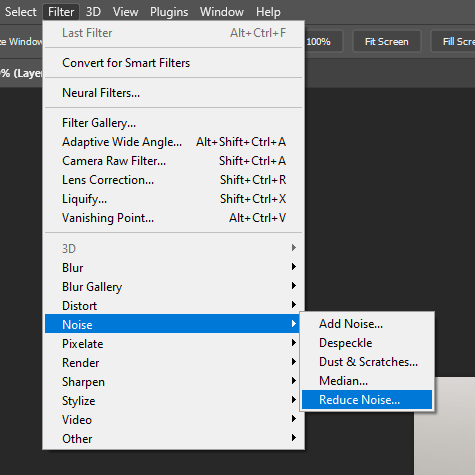
Task: Open the Plugins menu
Action: [169, 12]
